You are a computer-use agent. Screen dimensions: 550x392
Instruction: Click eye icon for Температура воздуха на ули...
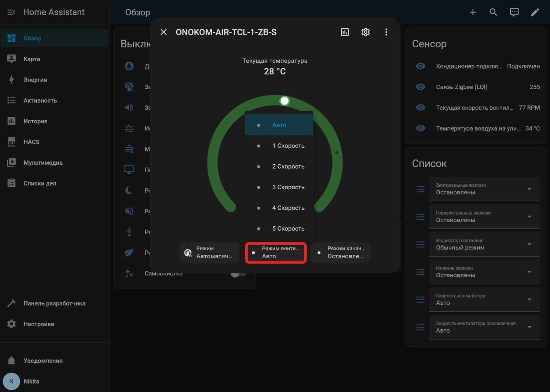tap(421, 128)
